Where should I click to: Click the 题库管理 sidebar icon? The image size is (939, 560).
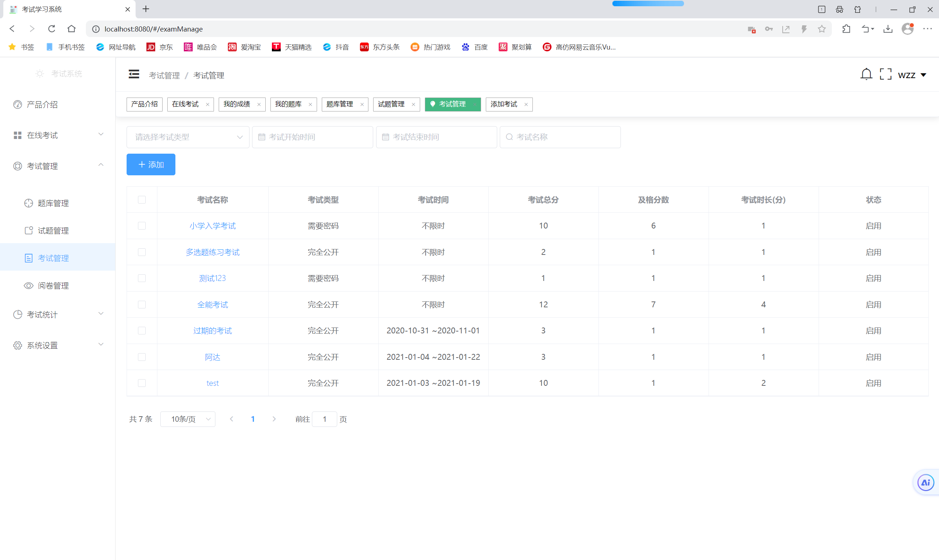point(29,203)
